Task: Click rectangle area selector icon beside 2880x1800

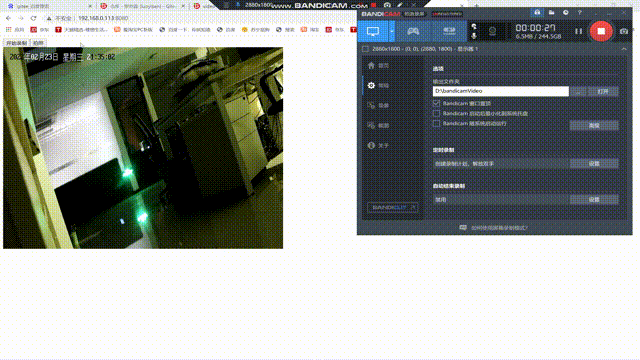Action: pos(365,49)
